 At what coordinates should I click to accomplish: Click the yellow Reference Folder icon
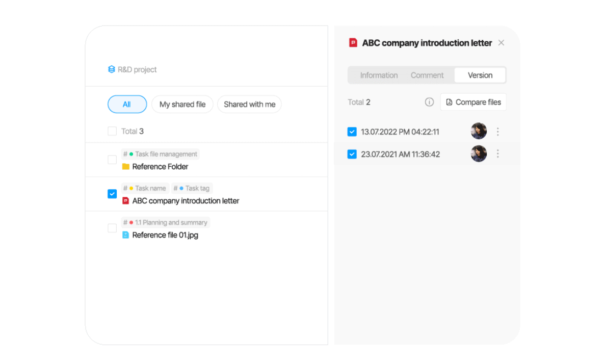[x=125, y=167]
